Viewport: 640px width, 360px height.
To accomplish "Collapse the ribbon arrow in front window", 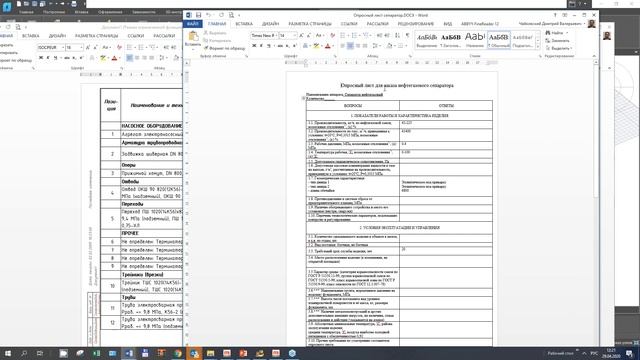I will (x=594, y=56).
